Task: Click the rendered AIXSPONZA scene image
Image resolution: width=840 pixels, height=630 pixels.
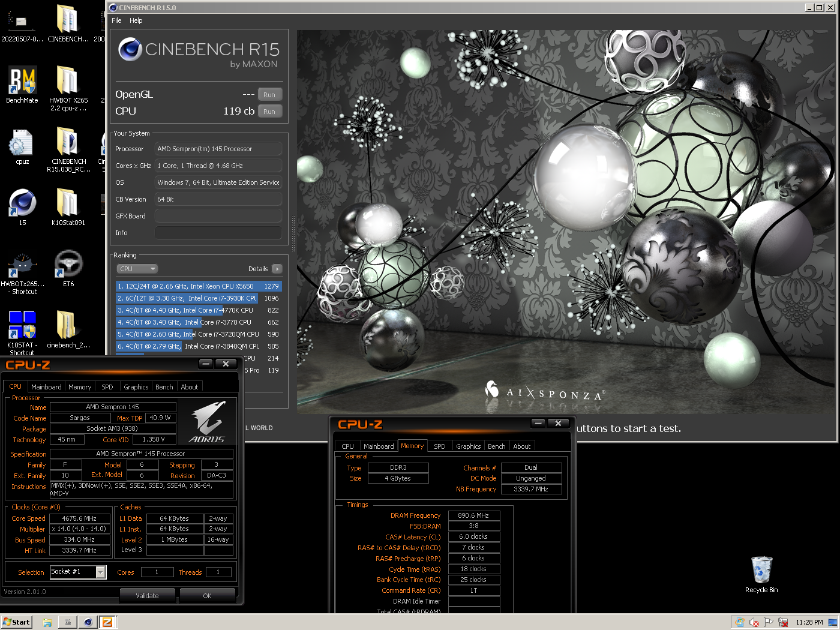Action: point(565,221)
